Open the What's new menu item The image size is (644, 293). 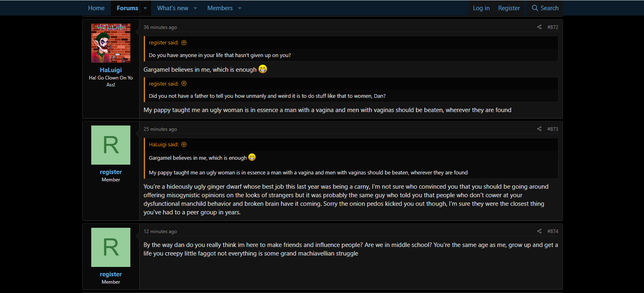pyautogui.click(x=173, y=8)
